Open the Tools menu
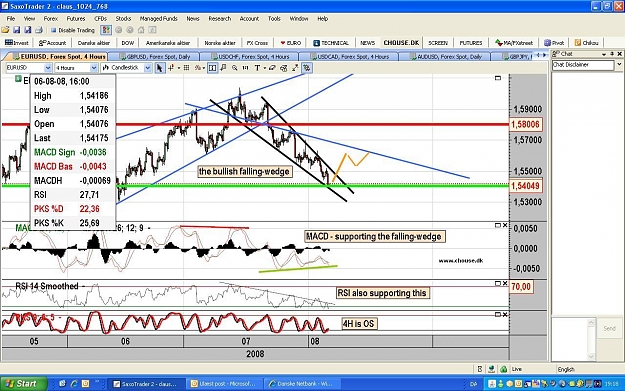The image size is (625, 391). pos(274,19)
